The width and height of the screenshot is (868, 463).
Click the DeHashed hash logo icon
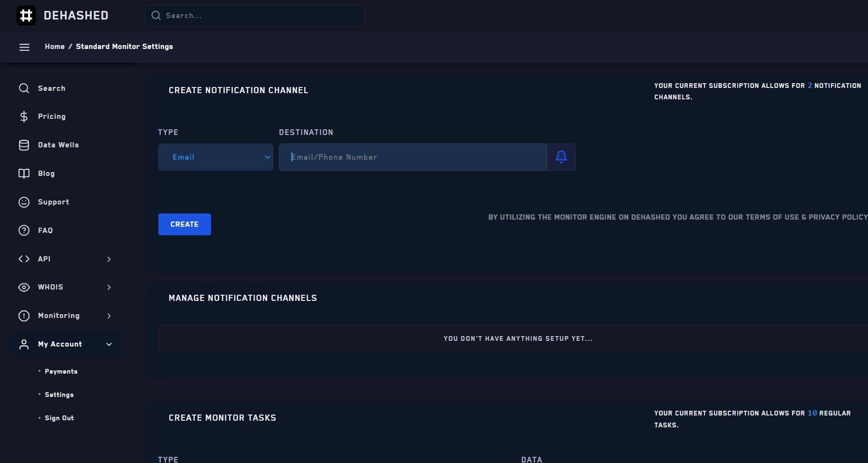point(26,16)
